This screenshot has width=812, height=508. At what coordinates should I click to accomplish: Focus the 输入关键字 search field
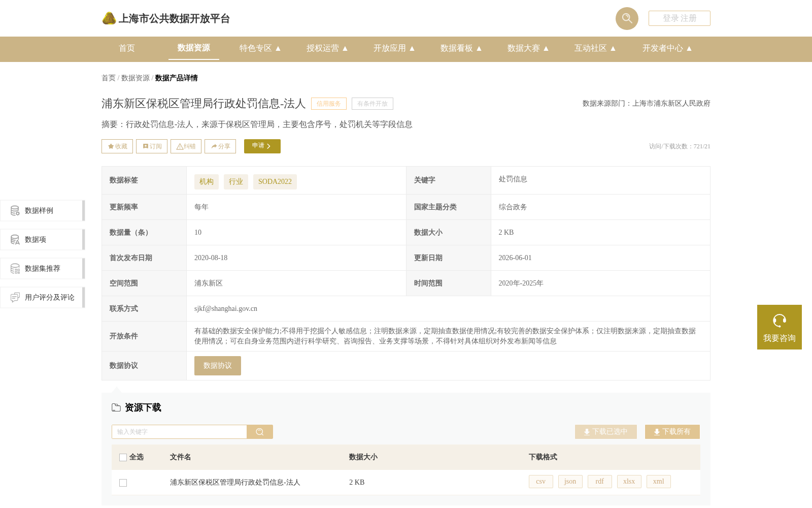[x=179, y=432]
